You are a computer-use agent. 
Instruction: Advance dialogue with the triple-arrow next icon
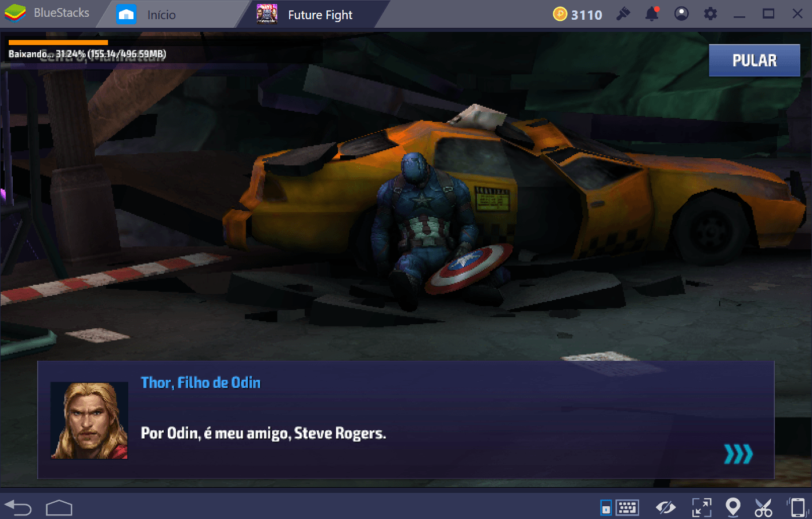[738, 454]
